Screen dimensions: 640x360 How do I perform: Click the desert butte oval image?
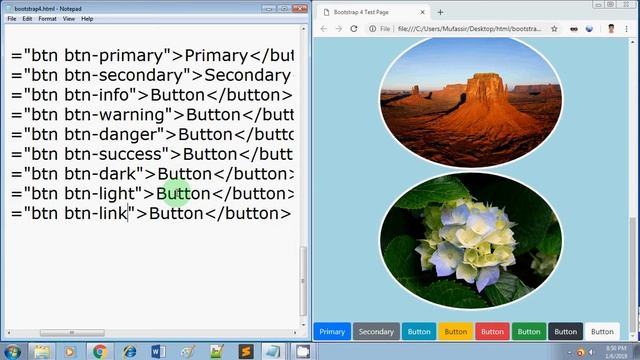pyautogui.click(x=471, y=102)
